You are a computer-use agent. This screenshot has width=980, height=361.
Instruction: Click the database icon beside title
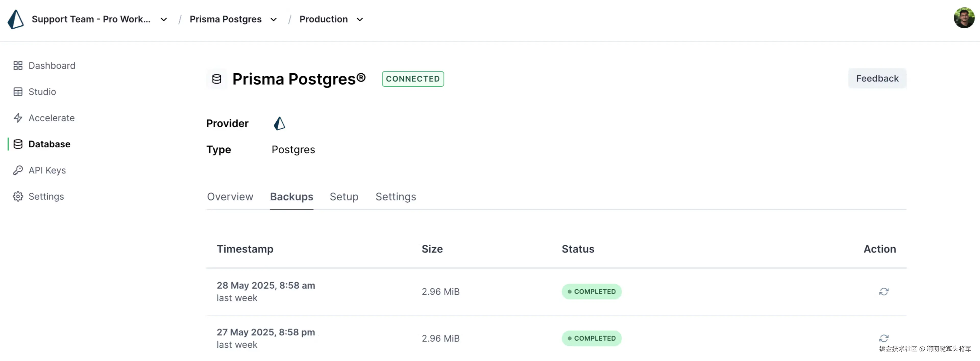216,79
